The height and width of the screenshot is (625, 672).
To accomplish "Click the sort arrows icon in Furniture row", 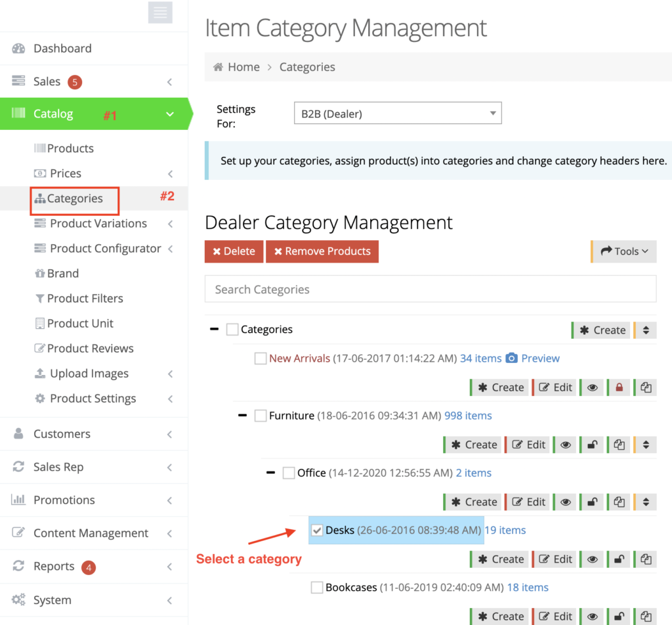I will click(646, 445).
